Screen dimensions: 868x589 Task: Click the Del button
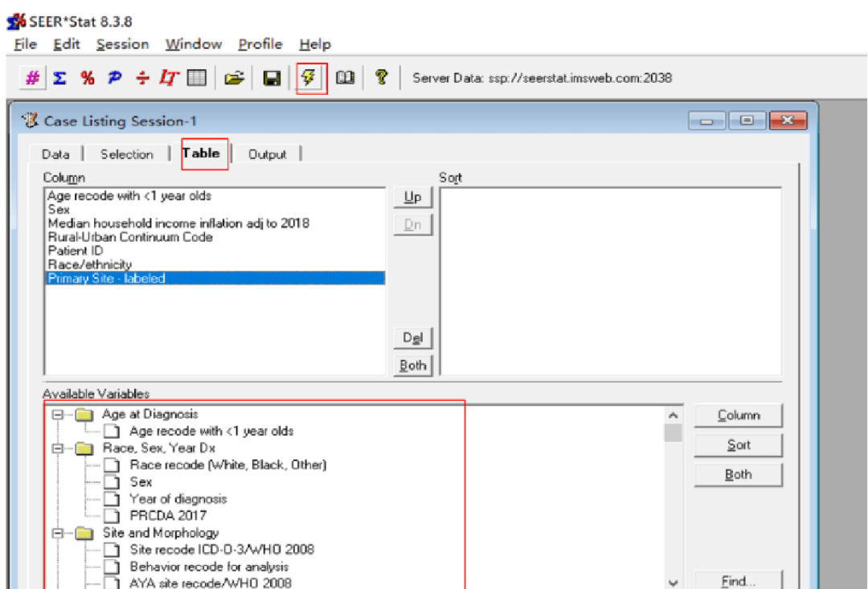pyautogui.click(x=412, y=338)
